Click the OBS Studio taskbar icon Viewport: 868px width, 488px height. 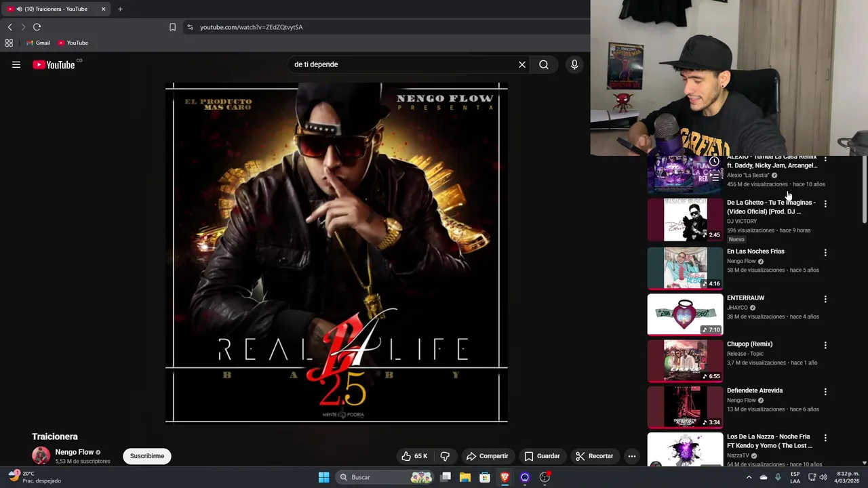click(545, 477)
